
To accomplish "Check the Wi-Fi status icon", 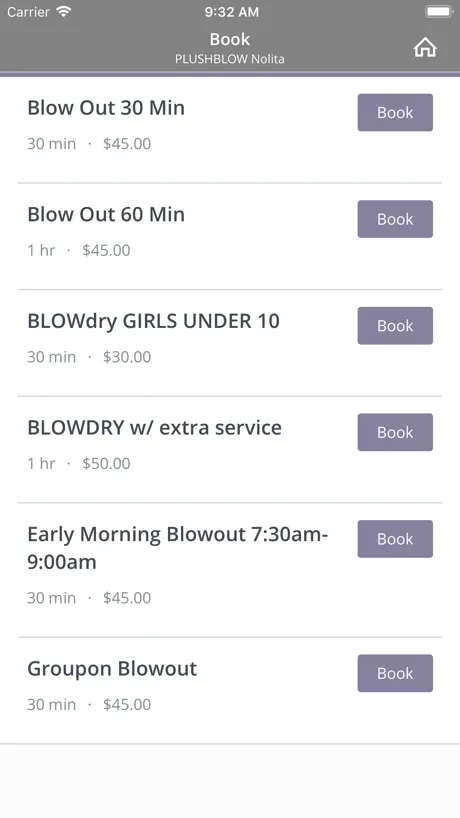I will [x=64, y=12].
